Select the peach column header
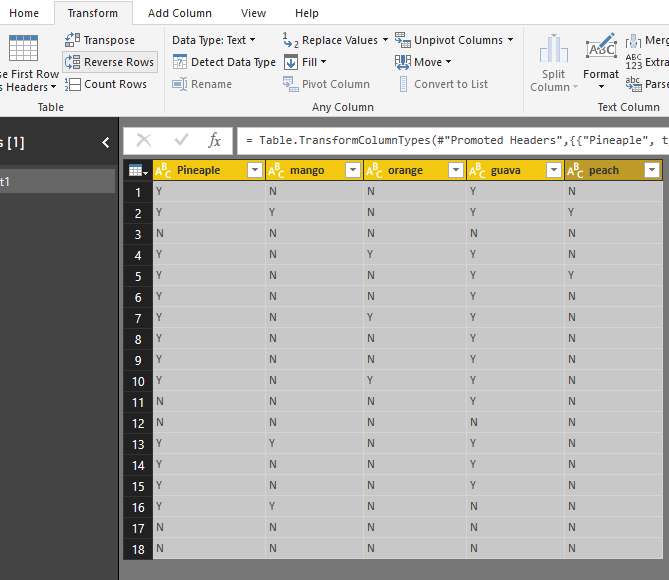This screenshot has height=580, width=669. point(613,170)
